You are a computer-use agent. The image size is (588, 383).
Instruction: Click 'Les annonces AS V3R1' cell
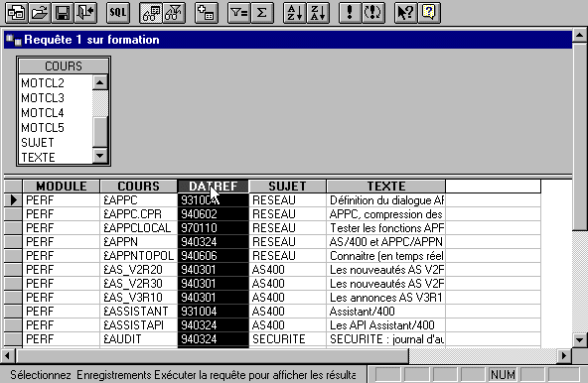[385, 298]
